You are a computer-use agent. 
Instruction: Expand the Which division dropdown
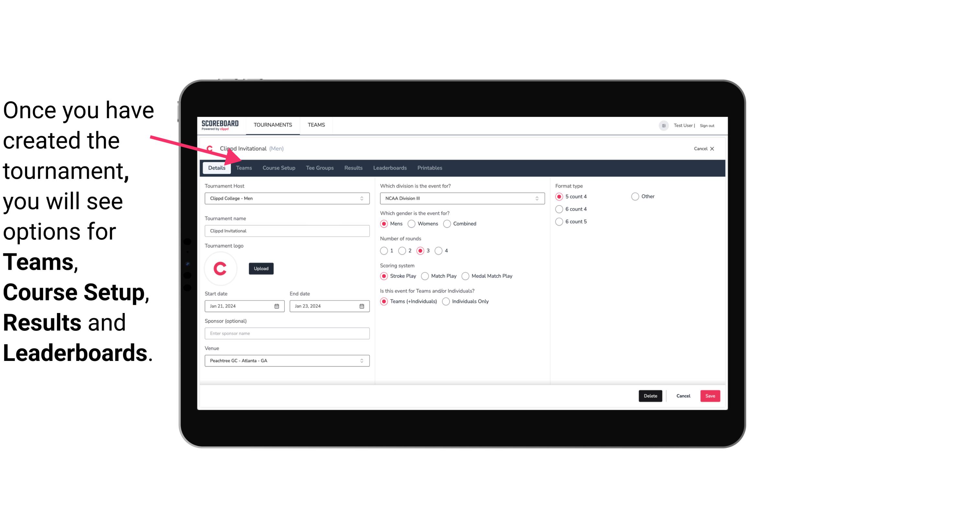[460, 198]
